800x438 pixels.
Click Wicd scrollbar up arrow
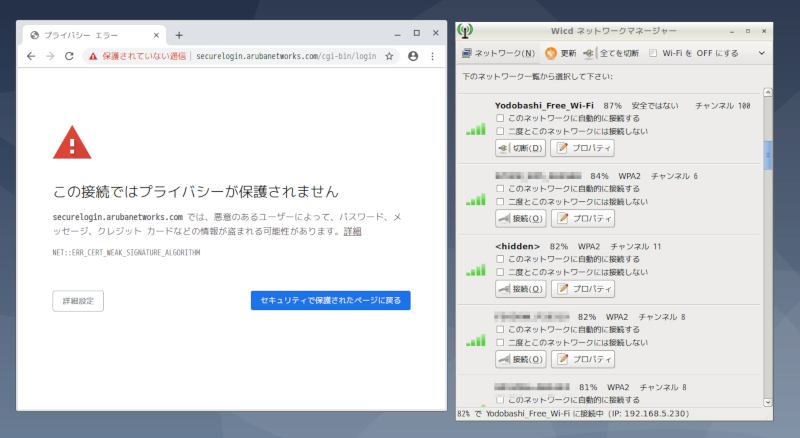coord(768,92)
